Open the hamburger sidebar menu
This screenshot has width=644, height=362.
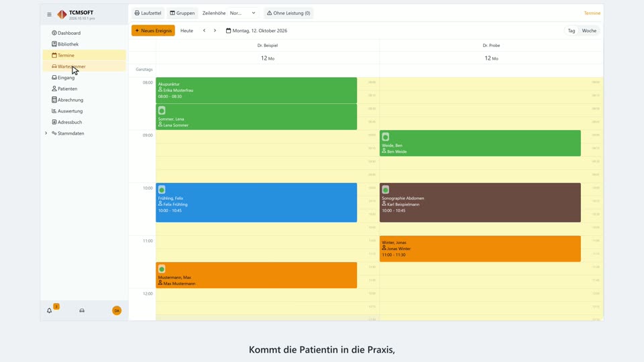click(x=49, y=14)
